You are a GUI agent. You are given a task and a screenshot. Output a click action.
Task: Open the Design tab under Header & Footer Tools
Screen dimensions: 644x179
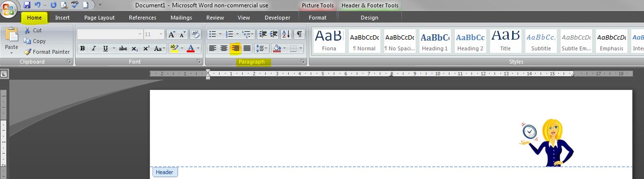pos(370,18)
